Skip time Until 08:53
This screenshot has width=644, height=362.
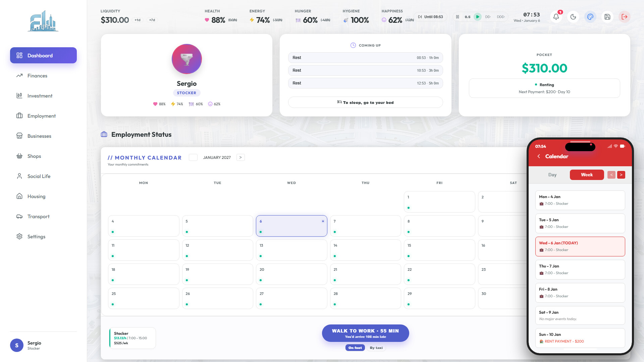(431, 17)
